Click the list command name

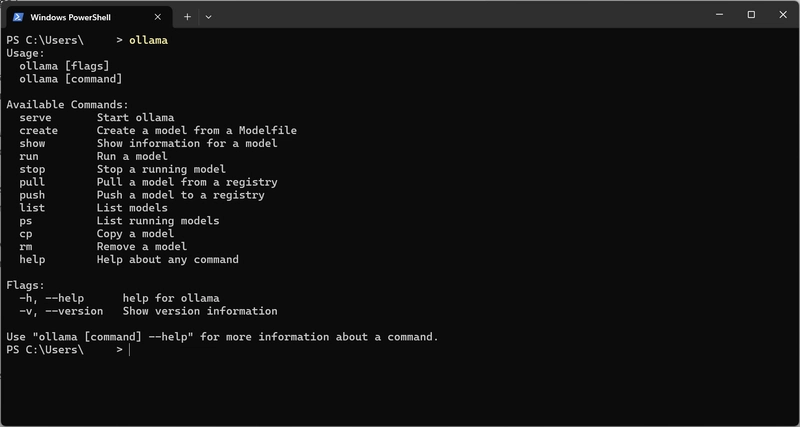pyautogui.click(x=32, y=208)
